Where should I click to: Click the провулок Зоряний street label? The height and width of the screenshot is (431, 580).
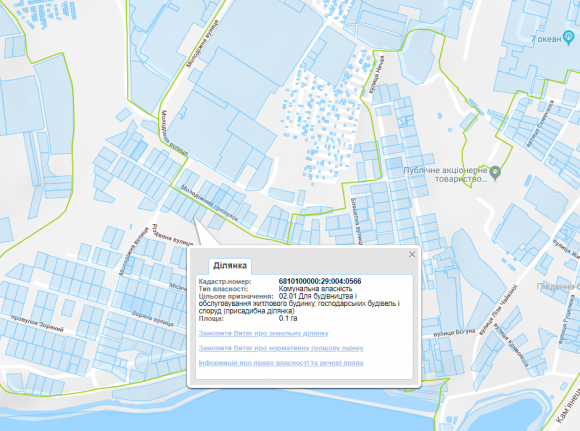point(37,324)
